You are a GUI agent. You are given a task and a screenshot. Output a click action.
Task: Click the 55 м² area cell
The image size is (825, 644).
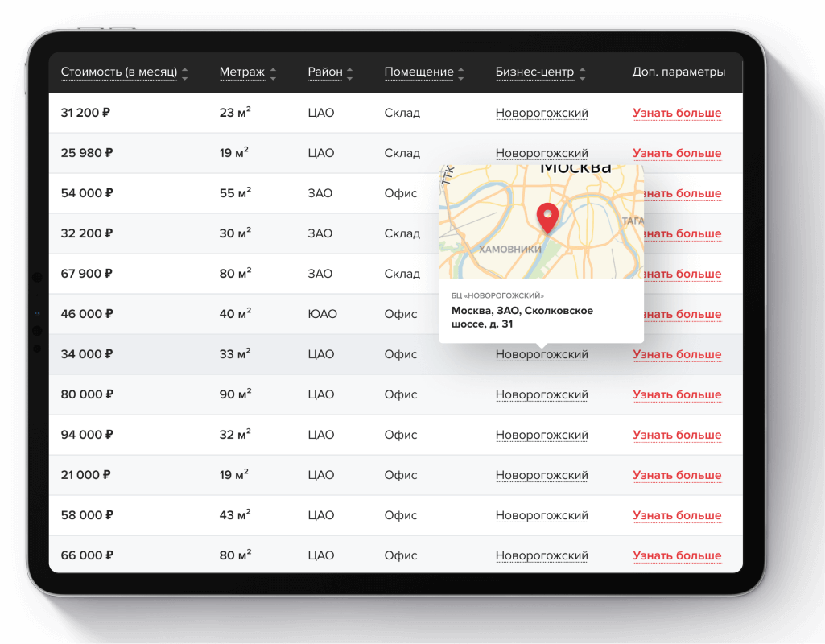point(235,192)
